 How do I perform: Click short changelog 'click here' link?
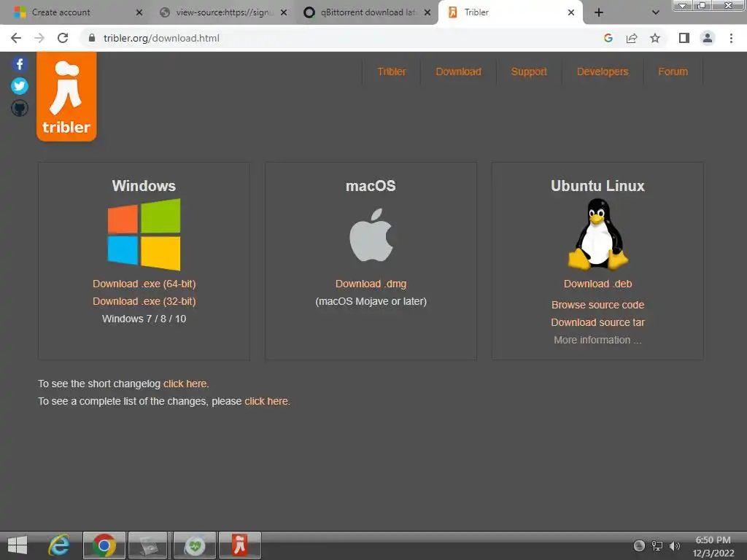coord(185,384)
